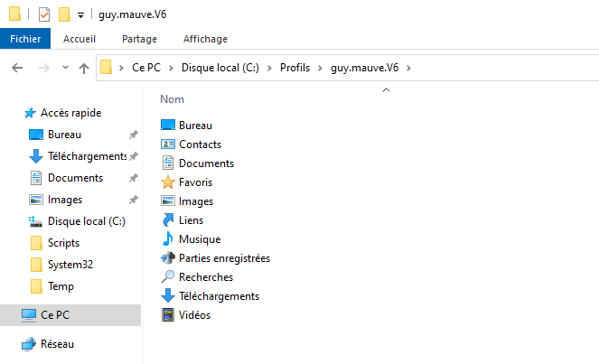This screenshot has height=364, width=599.
Task: Expand chevron after guy.mauve.V6 breadcrumb
Action: click(x=408, y=68)
